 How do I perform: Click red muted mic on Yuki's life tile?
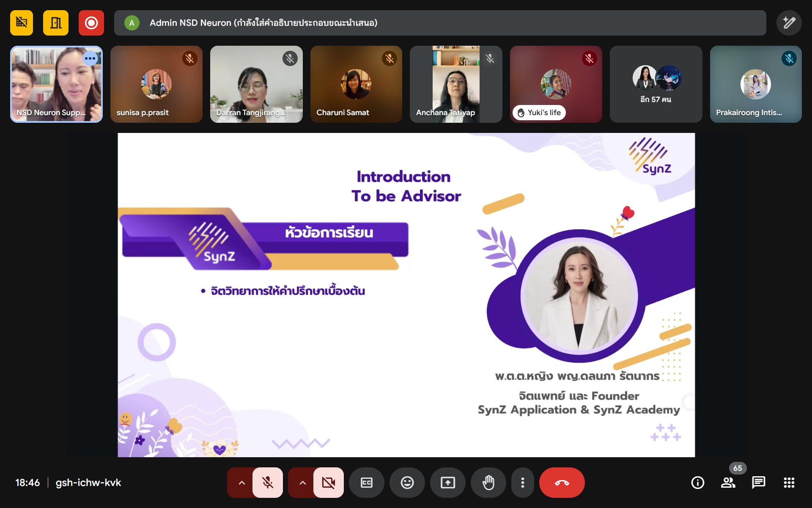590,58
